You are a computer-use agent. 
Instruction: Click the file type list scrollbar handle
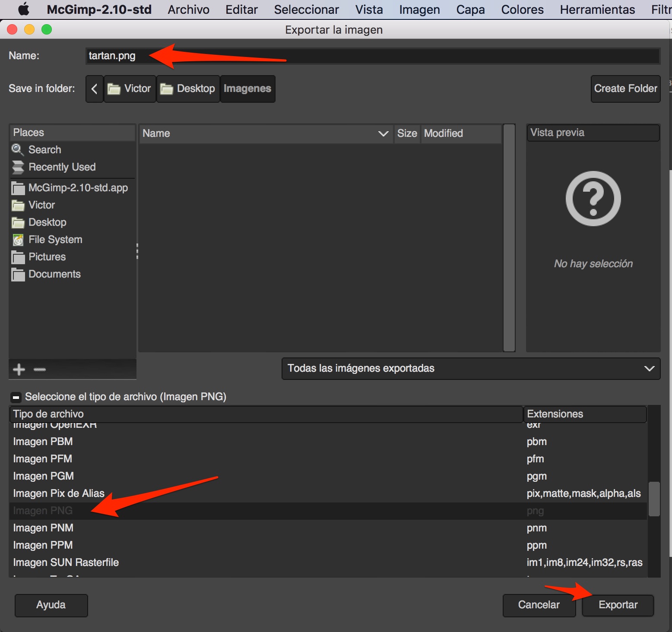[654, 499]
